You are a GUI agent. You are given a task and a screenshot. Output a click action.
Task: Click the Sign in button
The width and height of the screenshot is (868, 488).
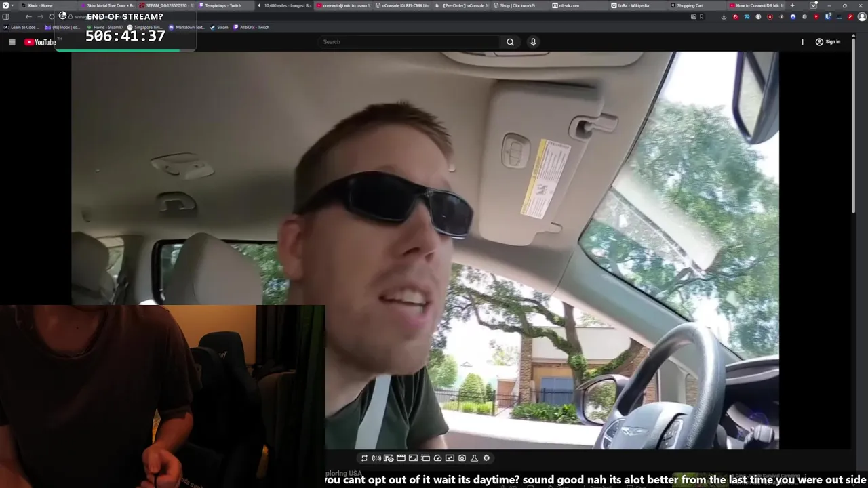828,42
